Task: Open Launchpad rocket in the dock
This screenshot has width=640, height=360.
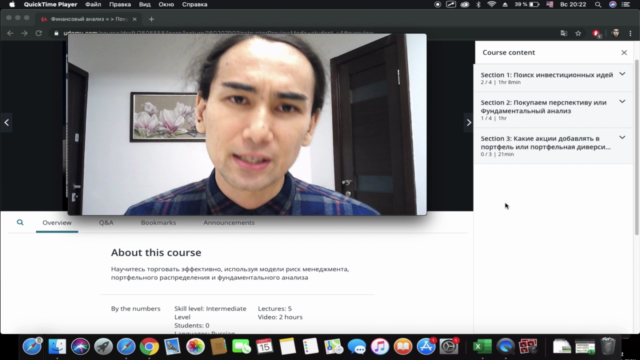Action: pos(103,347)
